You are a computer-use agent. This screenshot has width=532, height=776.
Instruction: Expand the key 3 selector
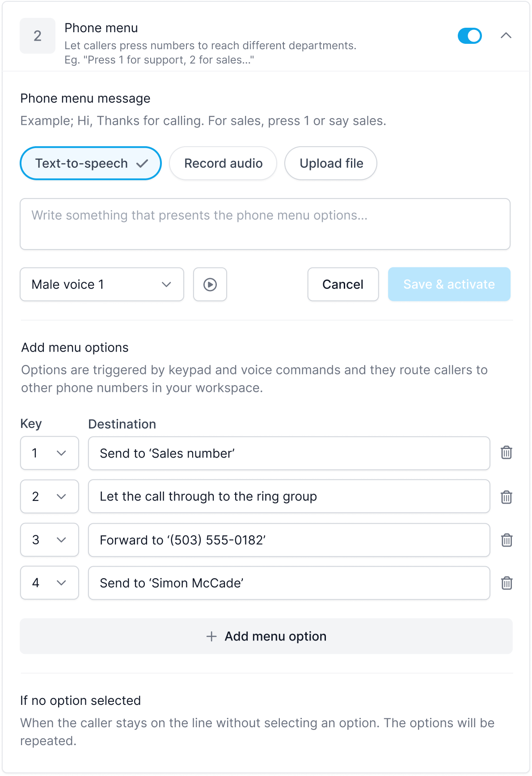coord(50,540)
